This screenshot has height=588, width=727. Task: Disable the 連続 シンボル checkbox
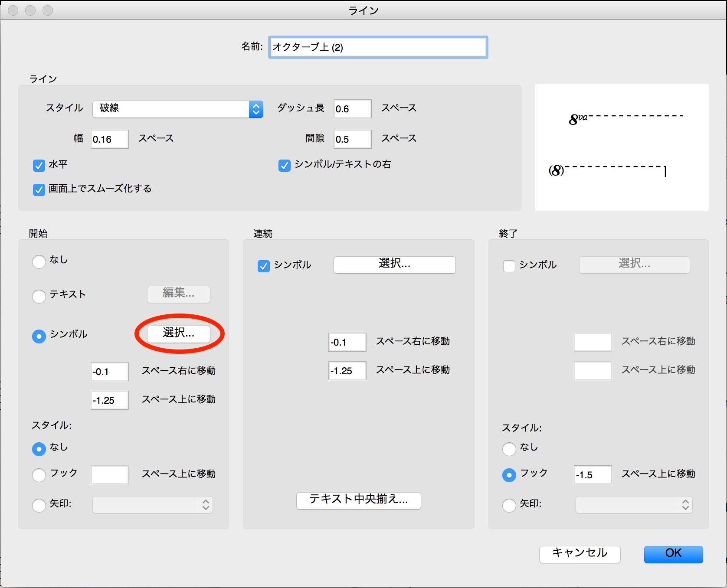click(264, 266)
